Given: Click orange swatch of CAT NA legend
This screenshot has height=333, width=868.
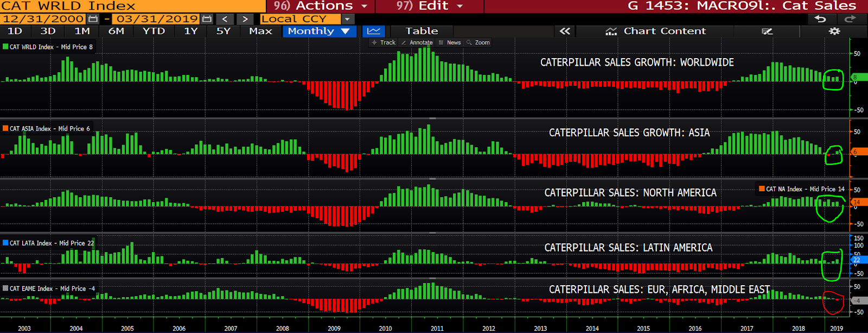Looking at the screenshot, I should 762,189.
